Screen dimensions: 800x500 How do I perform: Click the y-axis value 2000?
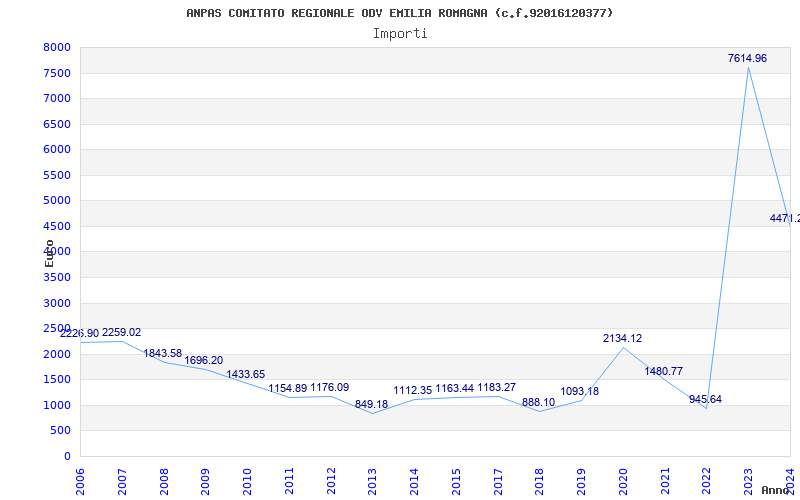[x=57, y=355]
